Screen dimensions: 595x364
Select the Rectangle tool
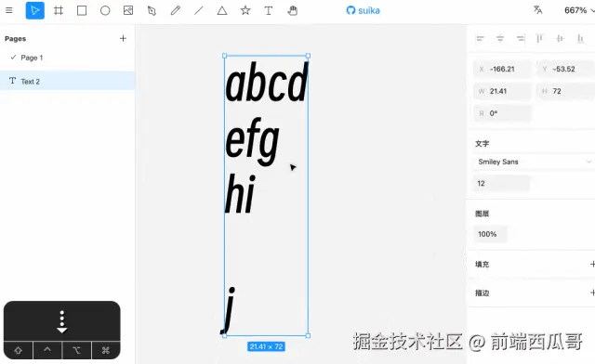point(82,10)
